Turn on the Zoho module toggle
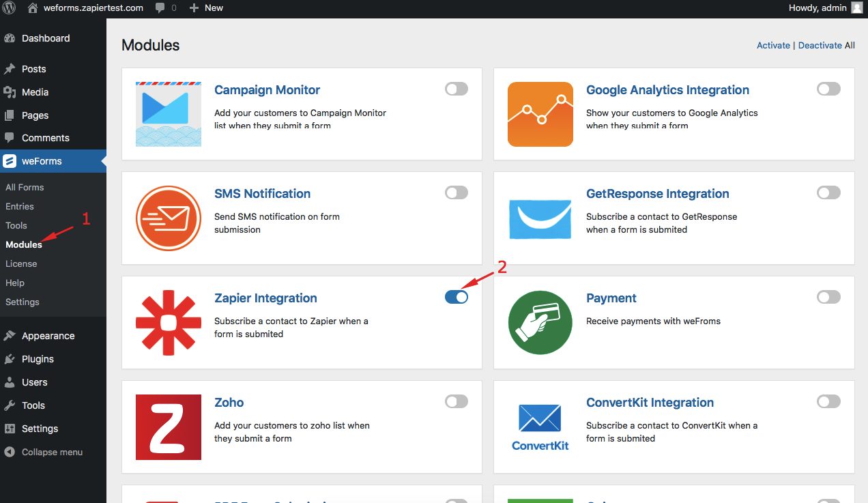Screen dimensions: 868x503 tap(457, 401)
